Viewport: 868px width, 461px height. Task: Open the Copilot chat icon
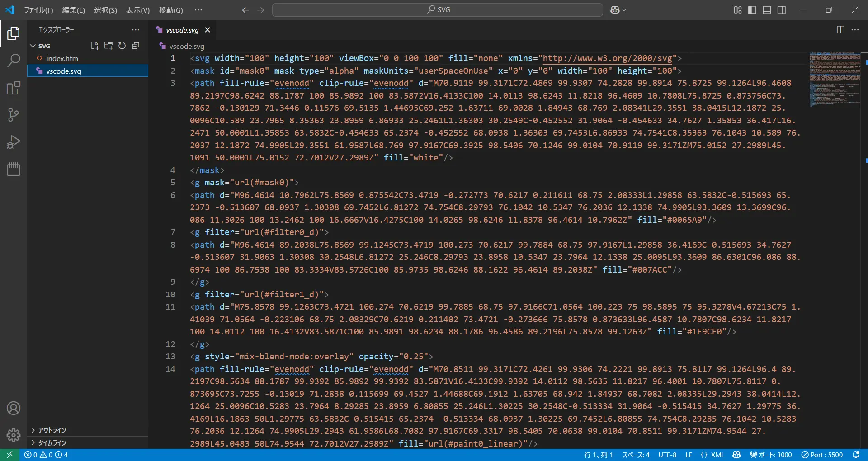[x=615, y=10]
